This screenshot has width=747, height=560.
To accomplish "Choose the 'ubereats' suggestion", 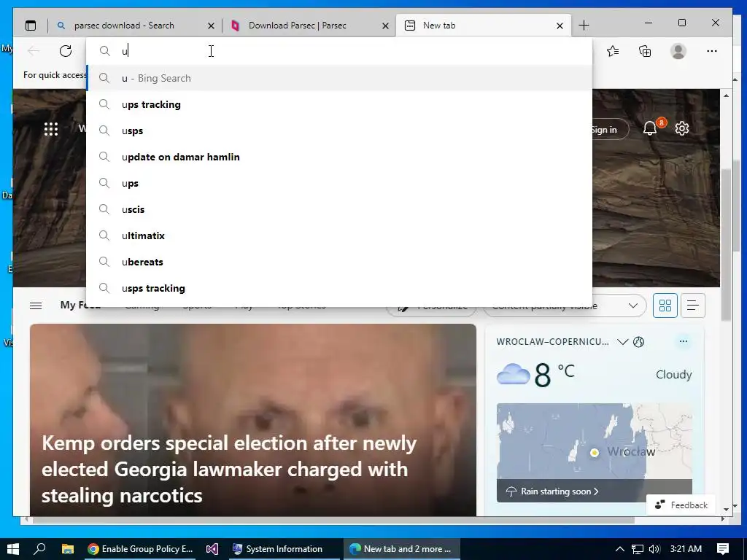I will (x=338, y=262).
